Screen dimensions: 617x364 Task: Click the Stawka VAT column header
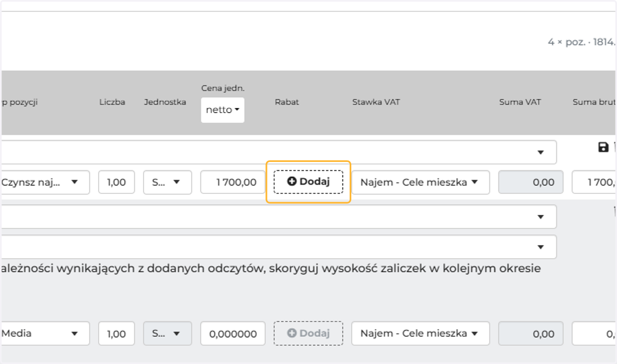point(376,102)
